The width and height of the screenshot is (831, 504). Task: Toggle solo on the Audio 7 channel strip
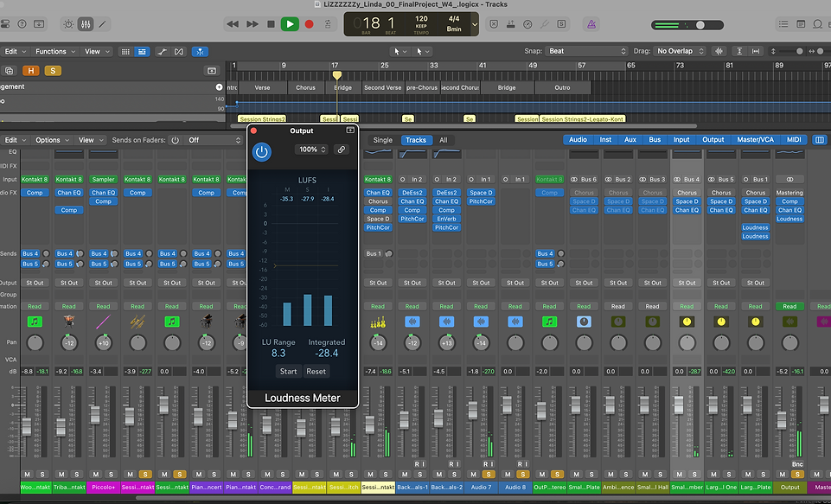488,475
